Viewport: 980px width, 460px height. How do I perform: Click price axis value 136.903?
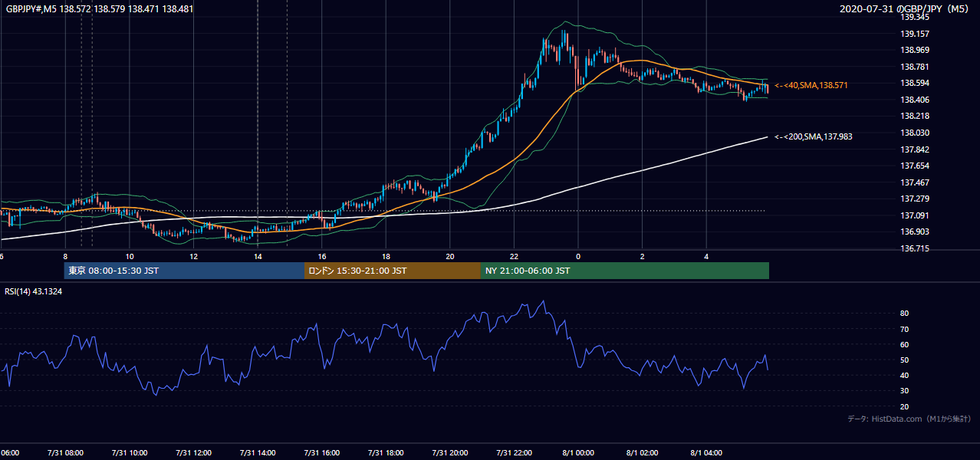tap(914, 232)
